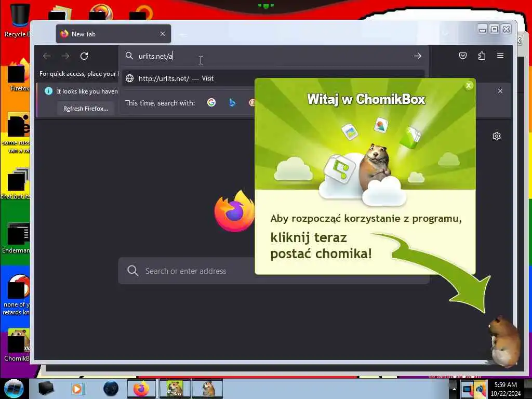This screenshot has width=532, height=399.
Task: Open the Pocket save icon
Action: pyautogui.click(x=463, y=56)
